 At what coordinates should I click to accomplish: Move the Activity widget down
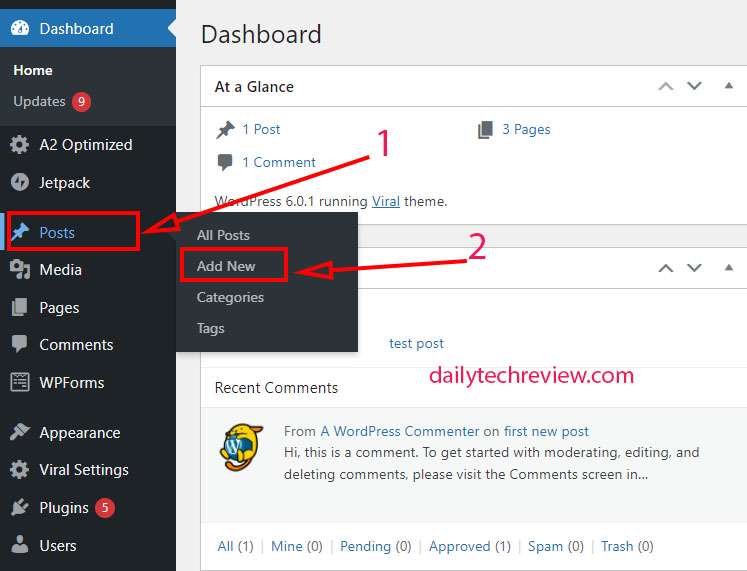coord(694,268)
